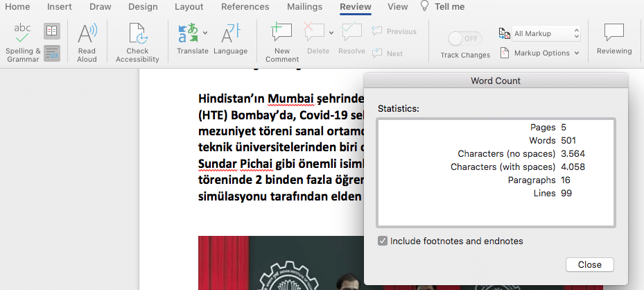
Task: Expand the Markup Options dropdown
Action: (x=577, y=53)
